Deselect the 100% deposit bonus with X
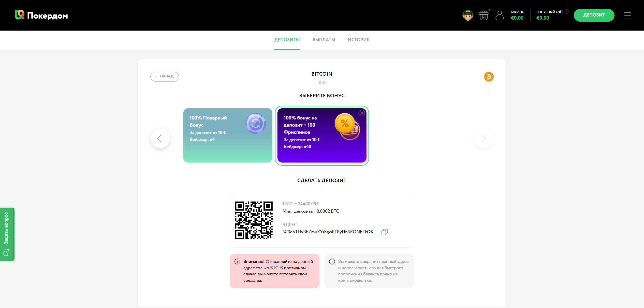The height and width of the screenshot is (308, 644). [x=362, y=113]
